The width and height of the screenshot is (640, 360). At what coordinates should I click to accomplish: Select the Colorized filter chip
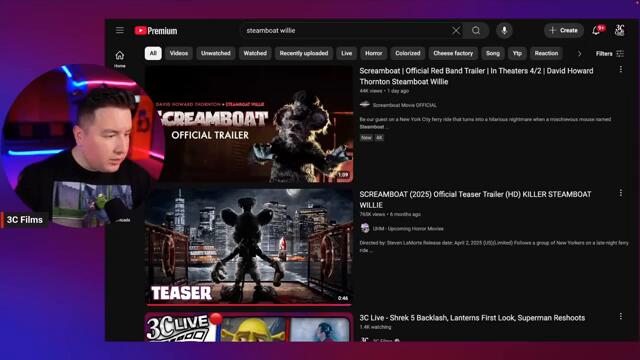pyautogui.click(x=408, y=53)
